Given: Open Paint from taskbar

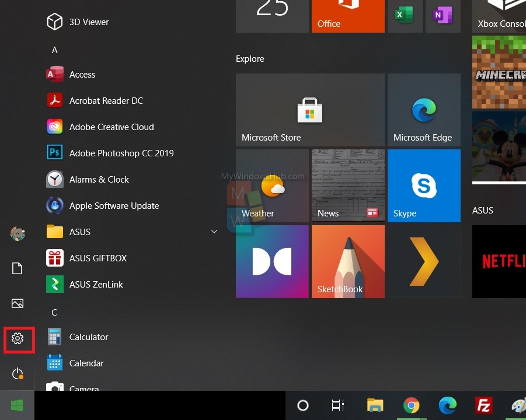Looking at the screenshot, I should [518, 405].
